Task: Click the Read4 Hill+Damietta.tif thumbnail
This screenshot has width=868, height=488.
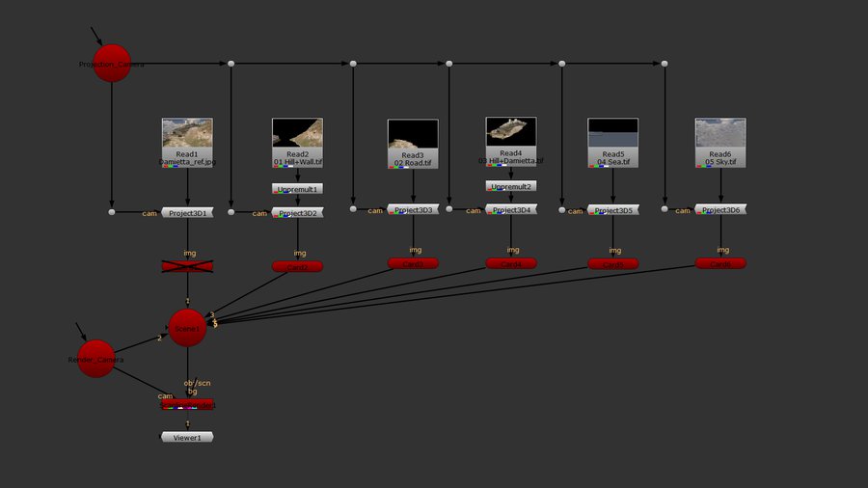Action: 511,130
